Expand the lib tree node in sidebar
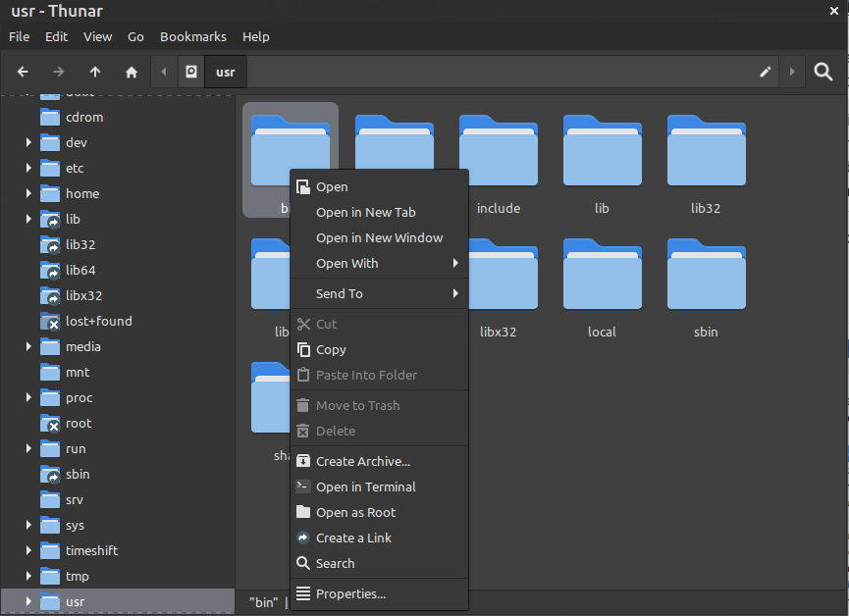The width and height of the screenshot is (849, 616). pos(28,219)
